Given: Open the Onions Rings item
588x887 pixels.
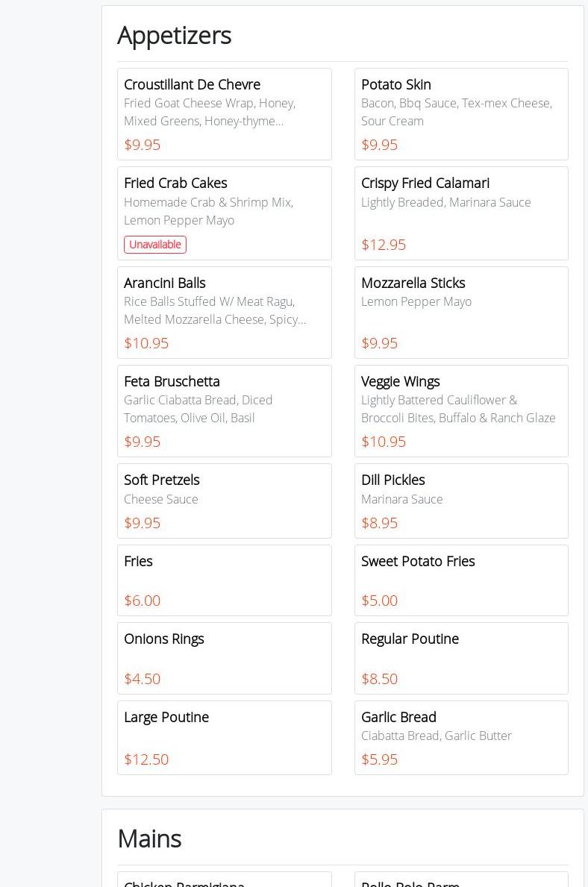Looking at the screenshot, I should (224, 658).
